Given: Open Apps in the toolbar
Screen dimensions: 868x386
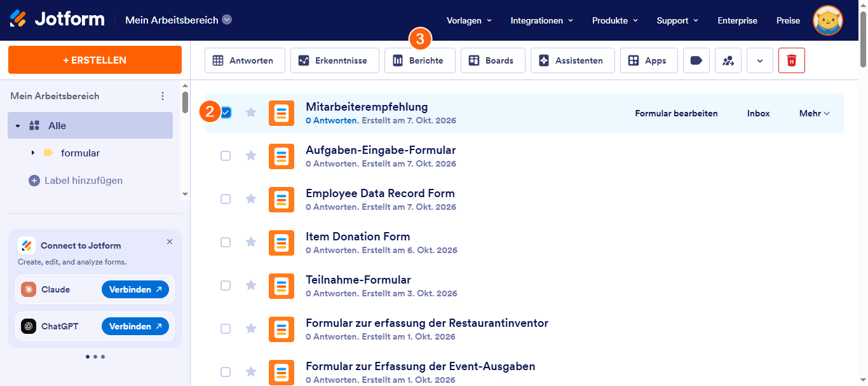Looking at the screenshot, I should tap(649, 60).
